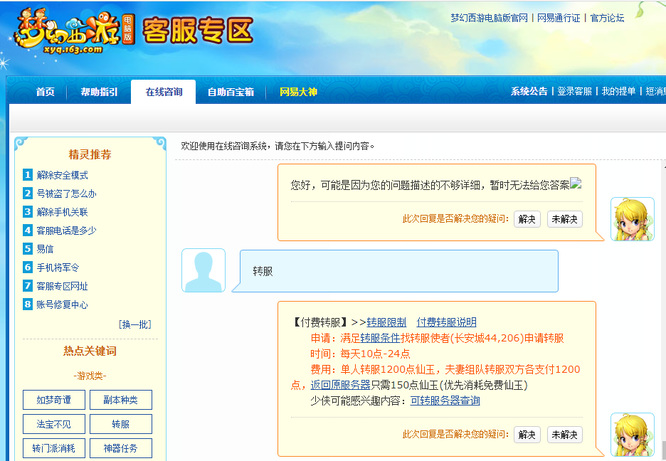Go to the 首页 tab
Image resolution: width=666 pixels, height=461 pixels.
45,92
